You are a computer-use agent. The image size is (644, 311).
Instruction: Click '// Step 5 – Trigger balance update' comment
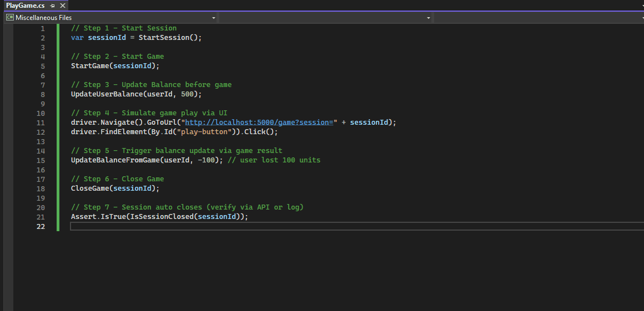[177, 151]
